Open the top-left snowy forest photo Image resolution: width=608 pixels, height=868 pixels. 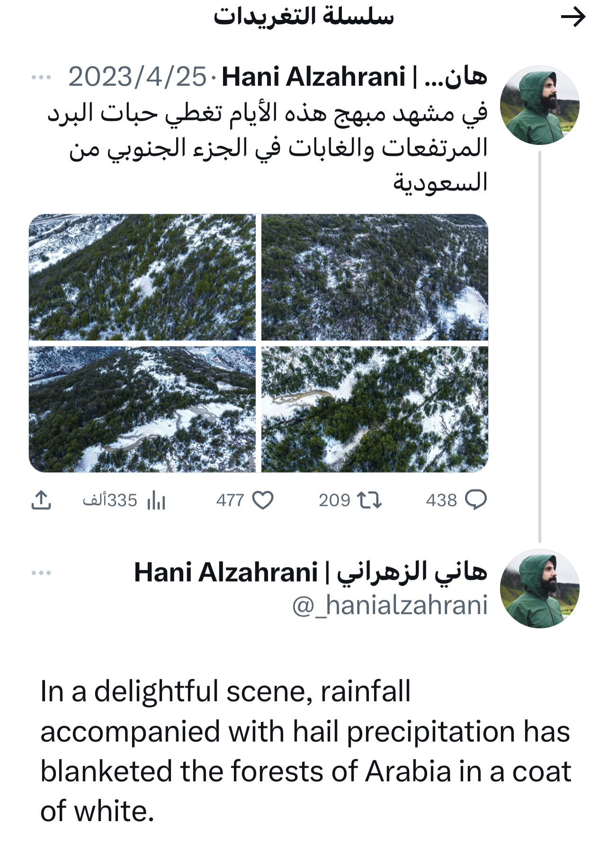tap(142, 277)
